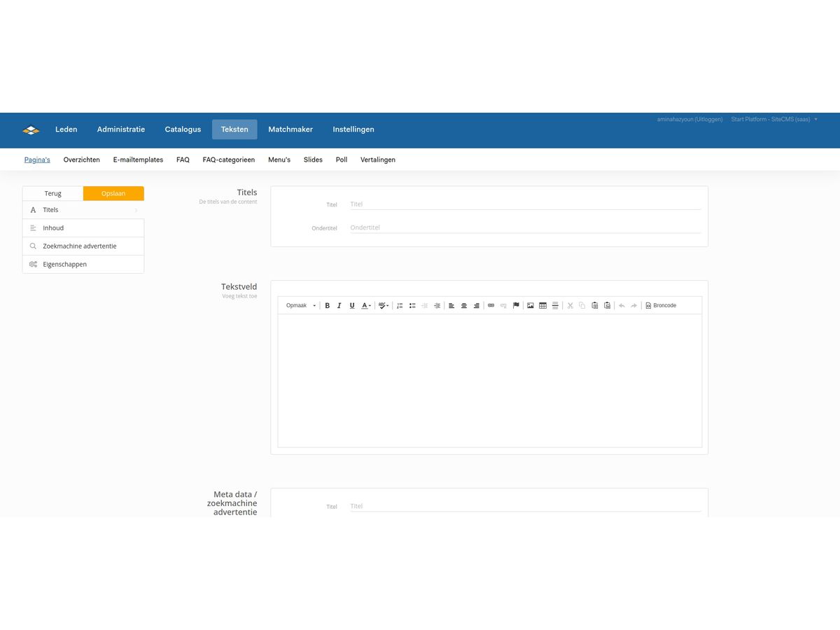
Task: Center align the text
Action: pyautogui.click(x=463, y=306)
